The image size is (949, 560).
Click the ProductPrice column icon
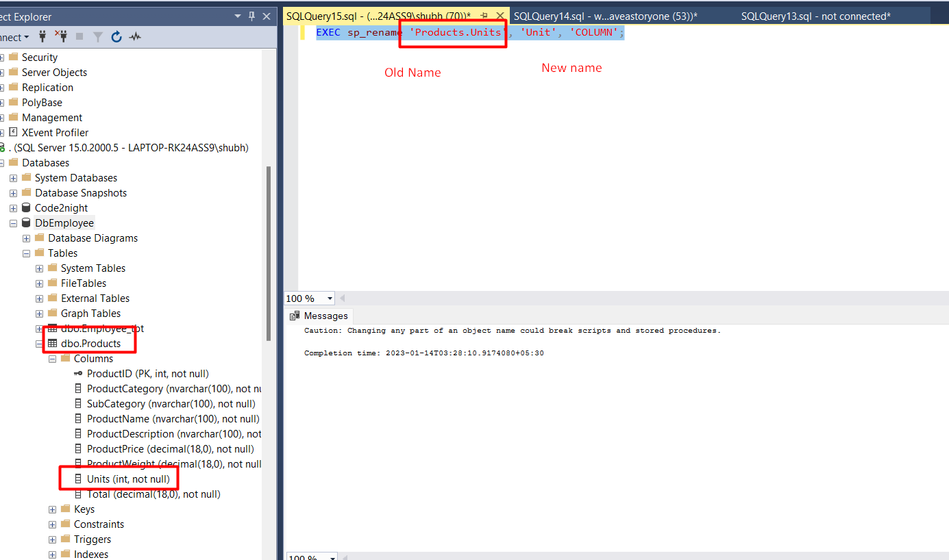click(x=78, y=449)
